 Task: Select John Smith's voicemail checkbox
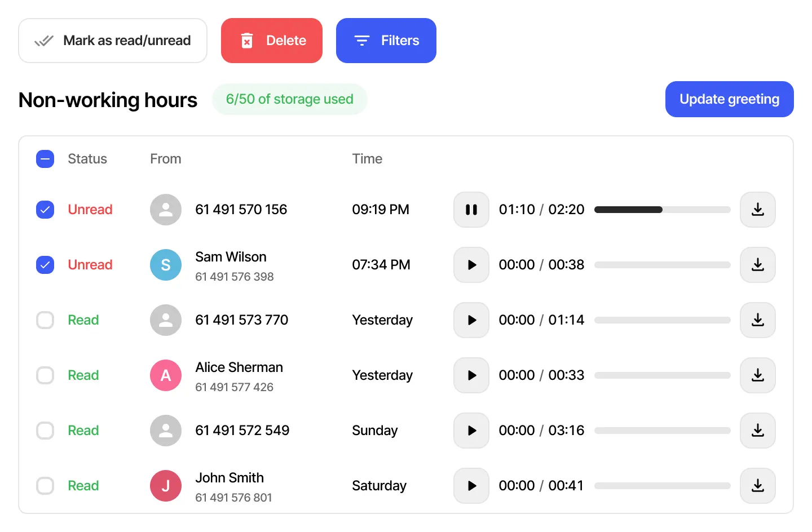[x=45, y=486]
